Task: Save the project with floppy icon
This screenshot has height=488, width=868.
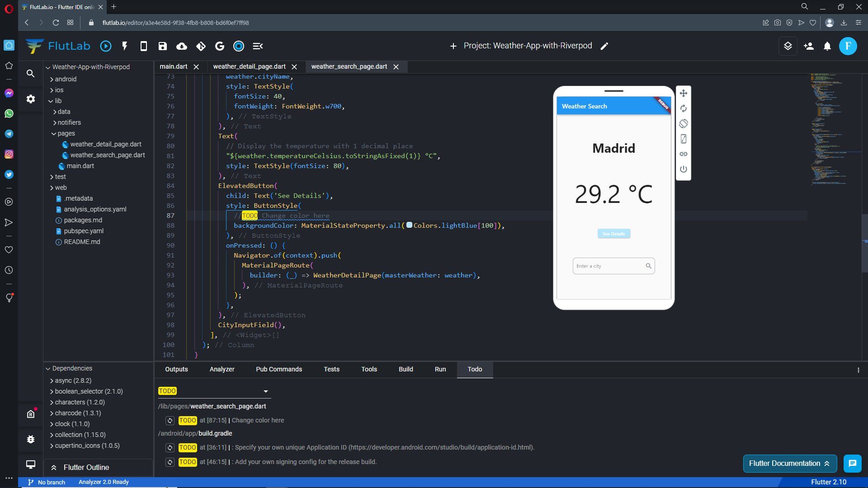Action: (x=163, y=46)
